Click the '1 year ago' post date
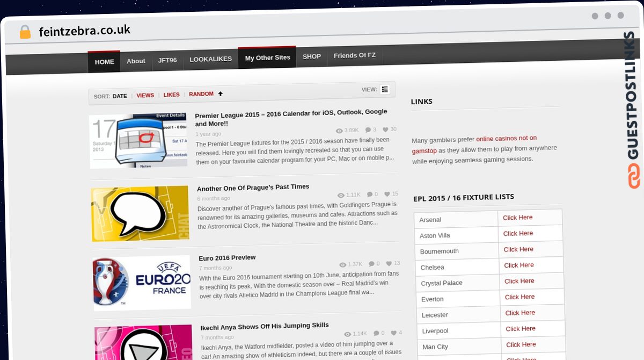Image resolution: width=644 pixels, height=360 pixels. 208,134
